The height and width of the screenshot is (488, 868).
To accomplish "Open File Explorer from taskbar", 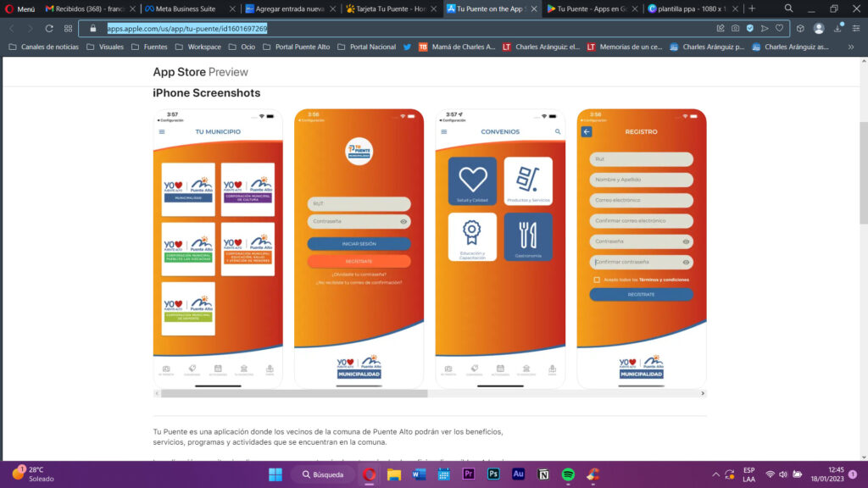I will click(393, 474).
